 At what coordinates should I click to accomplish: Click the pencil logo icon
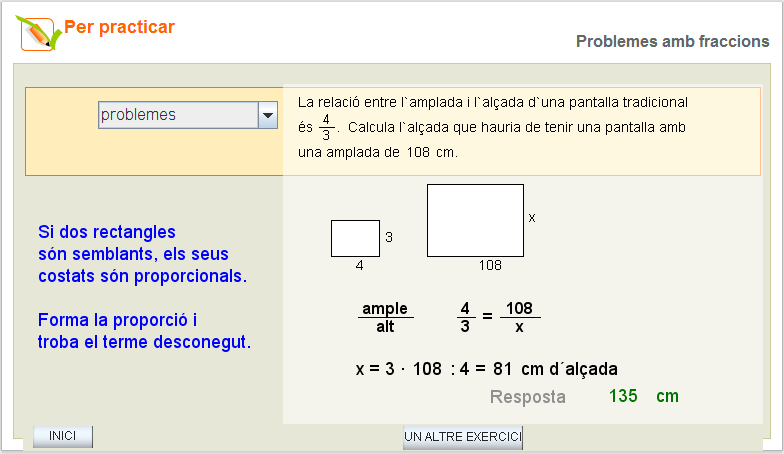coord(38,32)
